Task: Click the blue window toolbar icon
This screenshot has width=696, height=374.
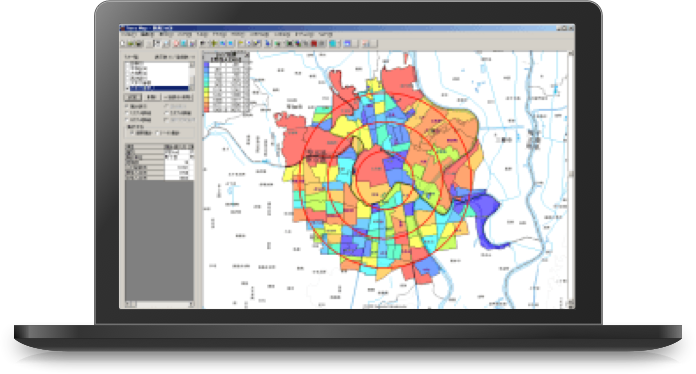Action: tap(348, 43)
